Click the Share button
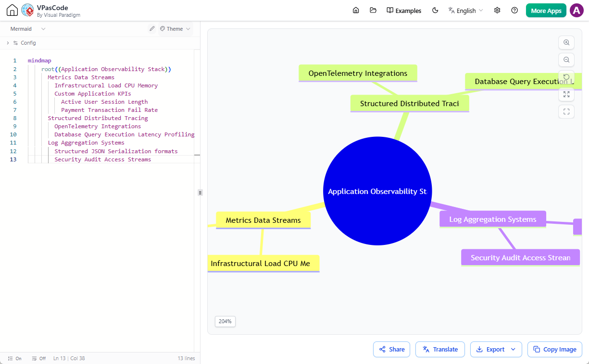 click(391, 350)
